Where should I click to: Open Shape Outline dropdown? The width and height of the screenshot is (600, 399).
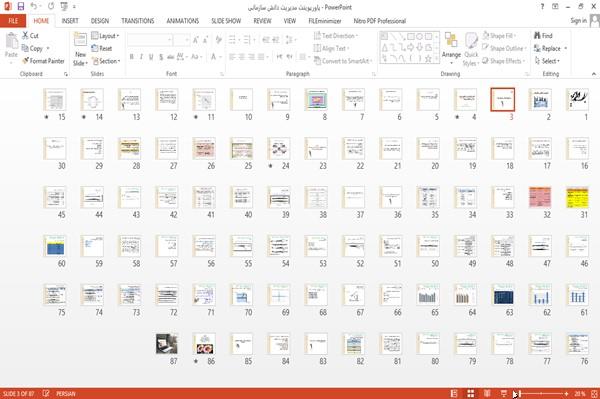point(504,48)
